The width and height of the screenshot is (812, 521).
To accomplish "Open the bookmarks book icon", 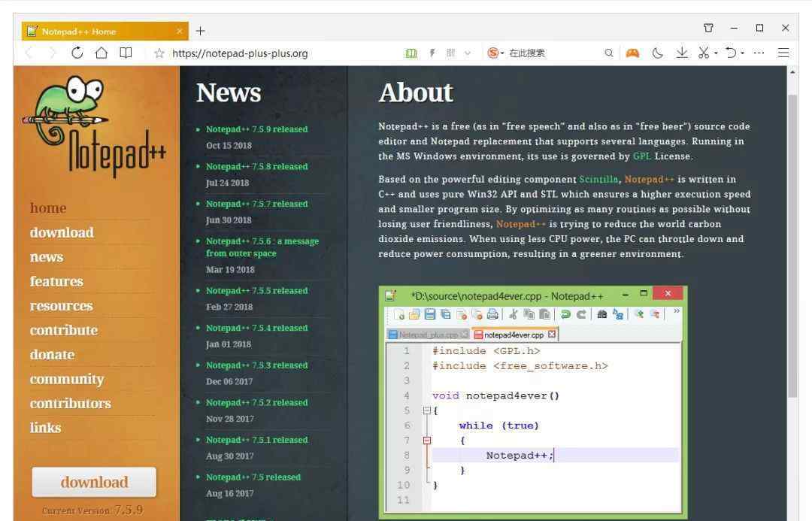I will [x=126, y=53].
